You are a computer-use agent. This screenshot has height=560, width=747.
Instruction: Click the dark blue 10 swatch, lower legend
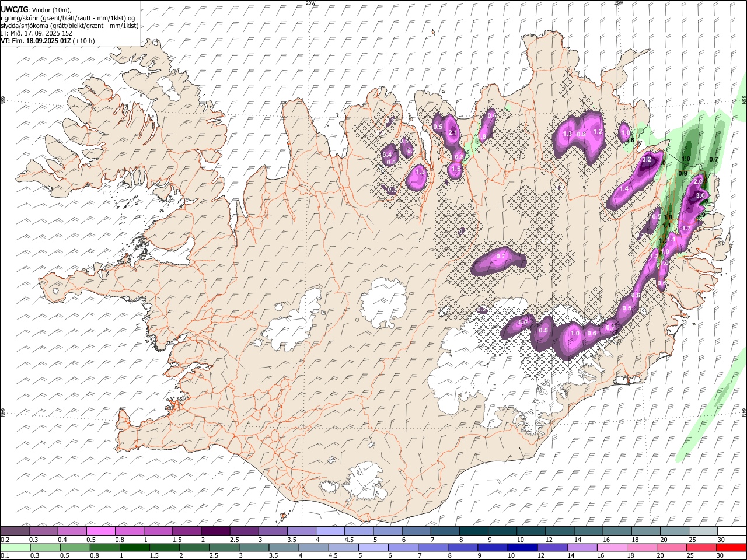[522, 547]
